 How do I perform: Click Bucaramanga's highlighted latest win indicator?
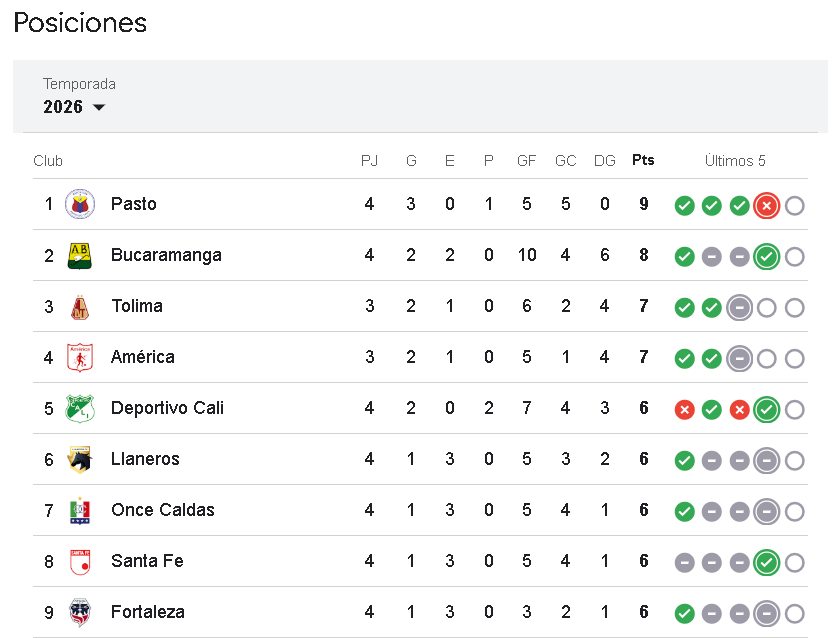click(x=767, y=256)
